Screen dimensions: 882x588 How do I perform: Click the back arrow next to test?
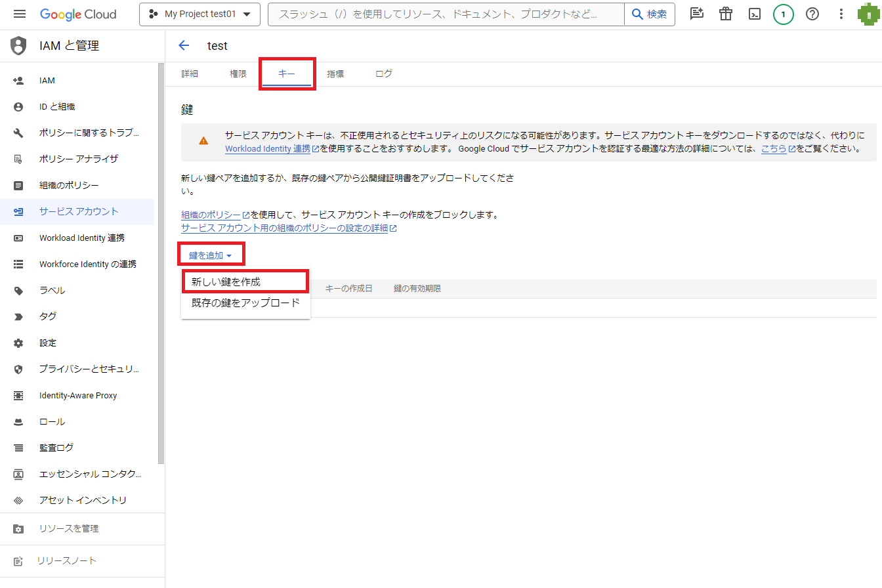184,45
